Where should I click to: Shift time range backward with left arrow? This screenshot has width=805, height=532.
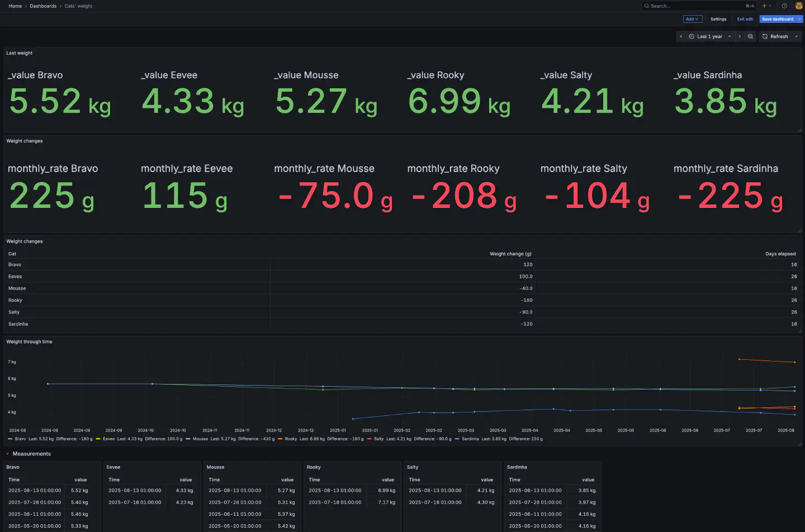click(681, 36)
